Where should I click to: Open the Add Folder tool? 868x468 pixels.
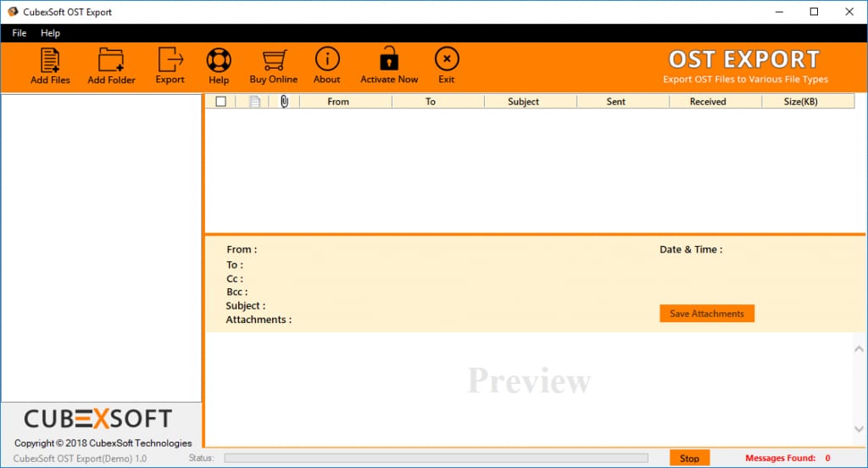coord(111,60)
